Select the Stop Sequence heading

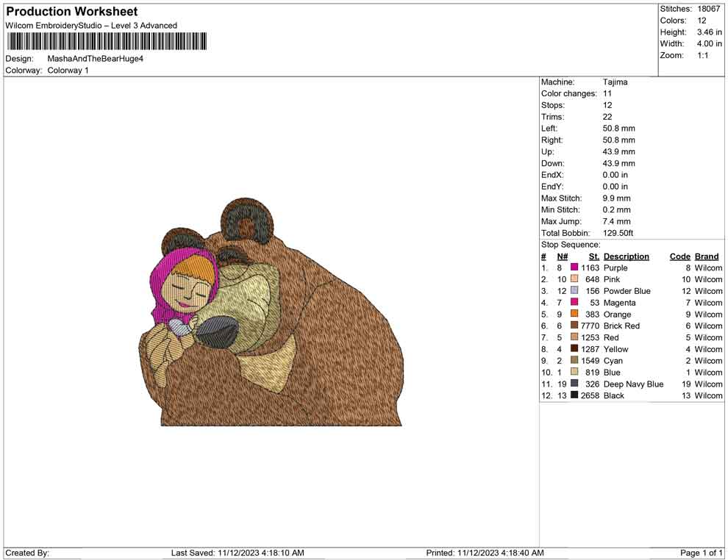(x=569, y=244)
